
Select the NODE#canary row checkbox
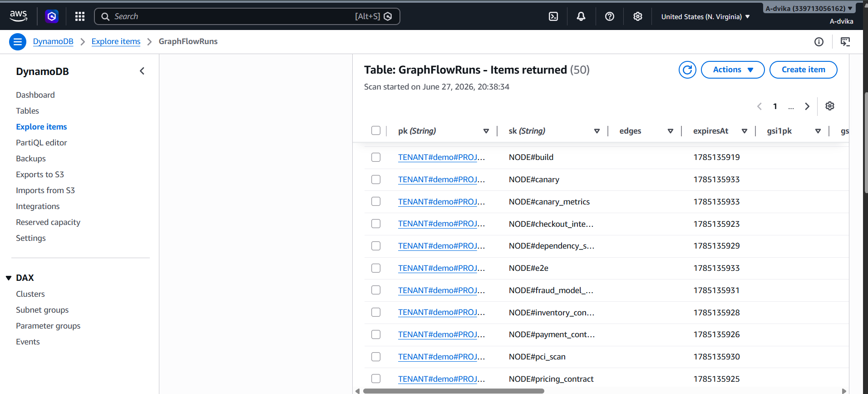click(x=376, y=180)
